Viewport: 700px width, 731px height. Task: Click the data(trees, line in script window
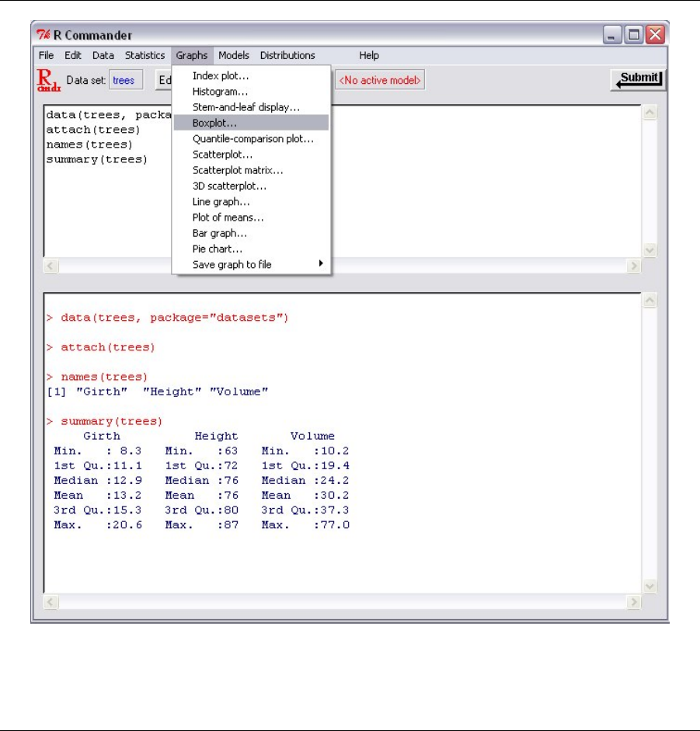click(x=109, y=115)
